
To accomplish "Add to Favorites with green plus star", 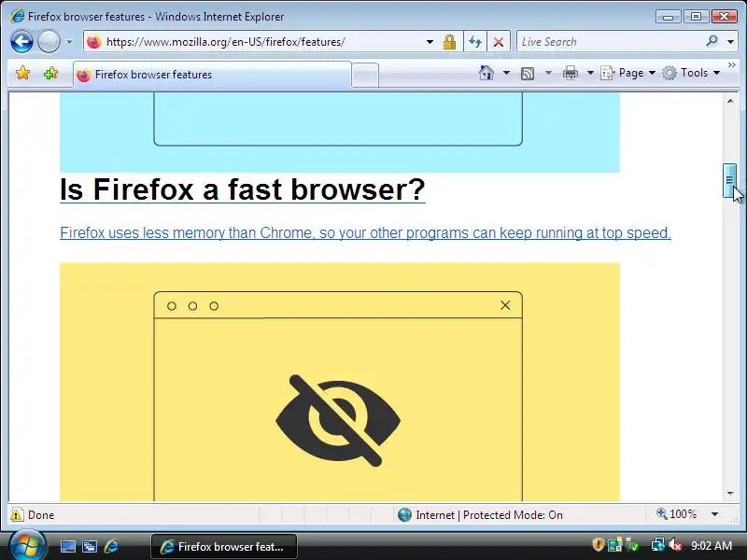I will click(50, 74).
